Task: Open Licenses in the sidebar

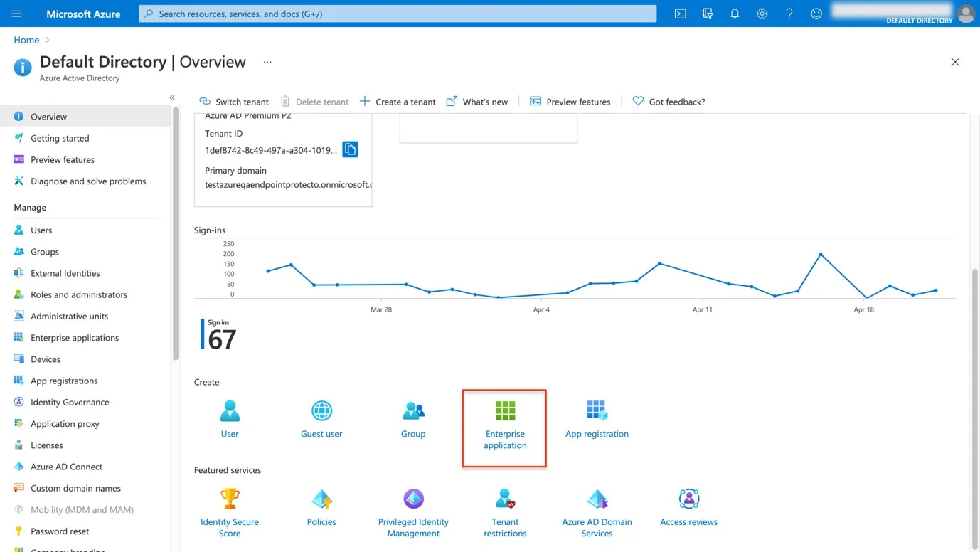Action: tap(85, 445)
